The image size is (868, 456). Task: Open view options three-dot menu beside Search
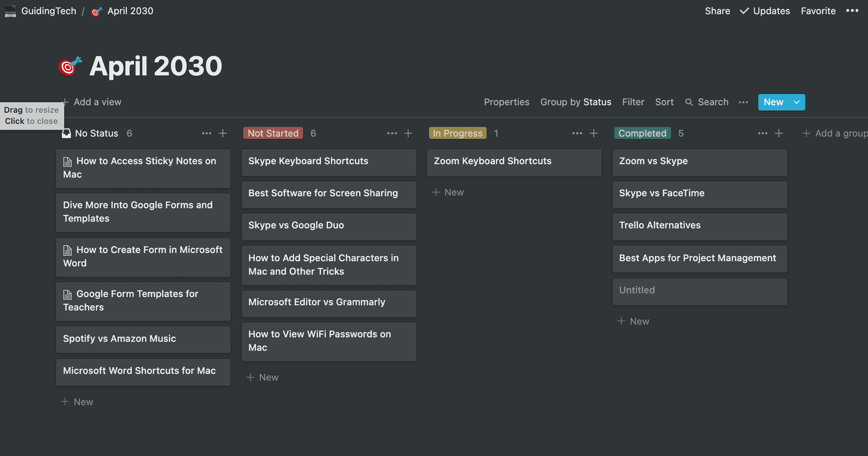(x=743, y=102)
